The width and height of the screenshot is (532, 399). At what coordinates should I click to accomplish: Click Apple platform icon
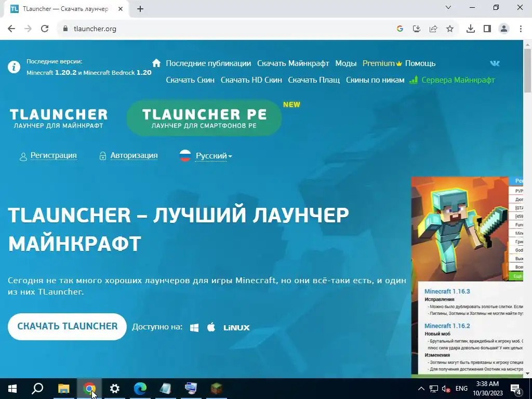pyautogui.click(x=211, y=327)
